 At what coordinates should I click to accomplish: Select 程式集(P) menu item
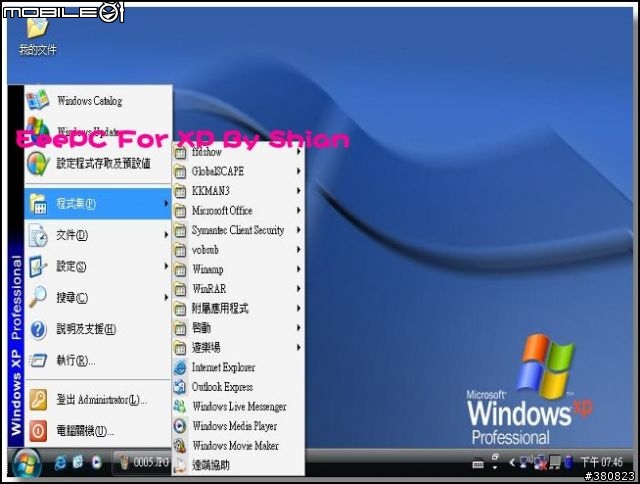click(x=98, y=204)
